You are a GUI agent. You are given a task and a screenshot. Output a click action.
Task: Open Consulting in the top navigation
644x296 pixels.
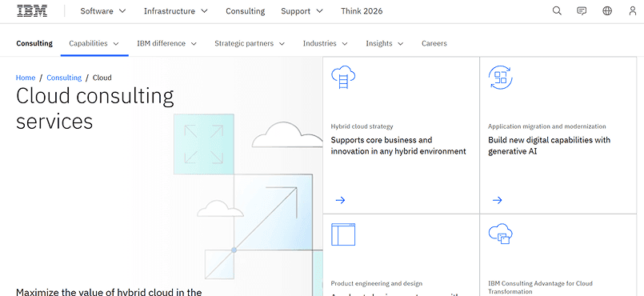[245, 11]
